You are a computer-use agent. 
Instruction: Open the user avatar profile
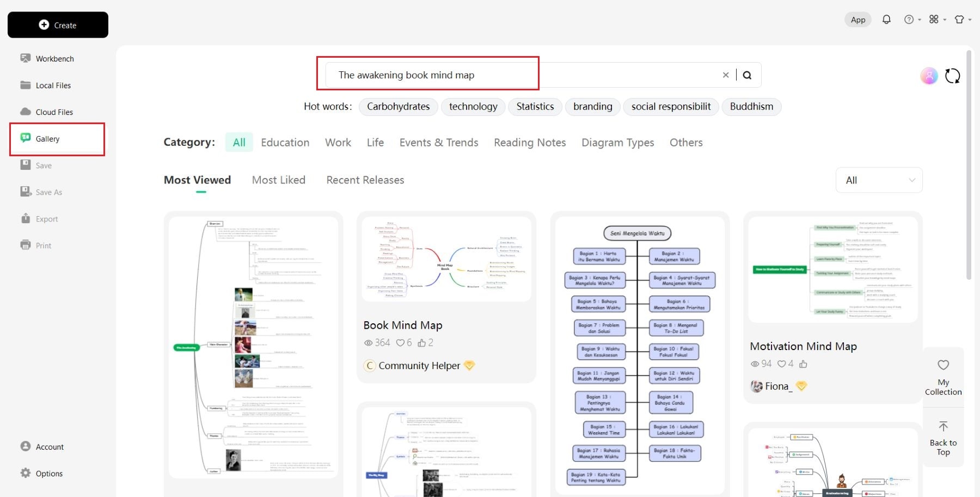pos(929,76)
